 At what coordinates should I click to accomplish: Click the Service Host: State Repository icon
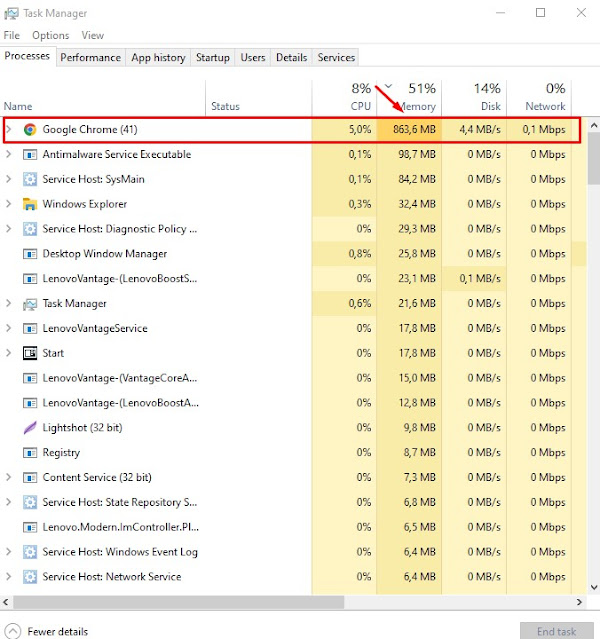[30, 502]
